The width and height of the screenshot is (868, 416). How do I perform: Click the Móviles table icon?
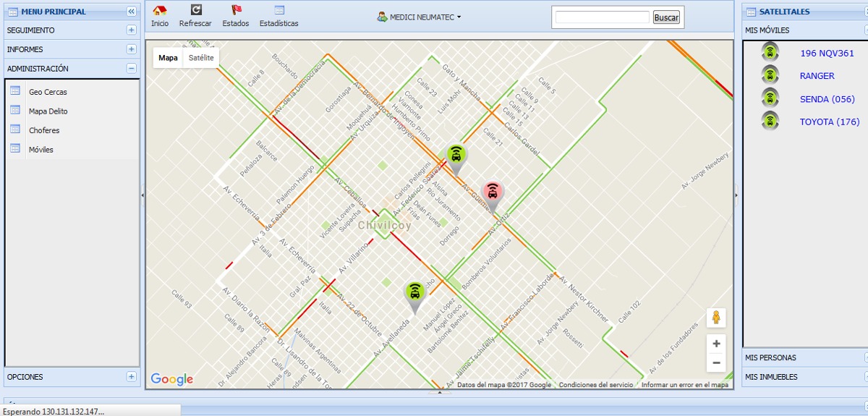tap(15, 148)
